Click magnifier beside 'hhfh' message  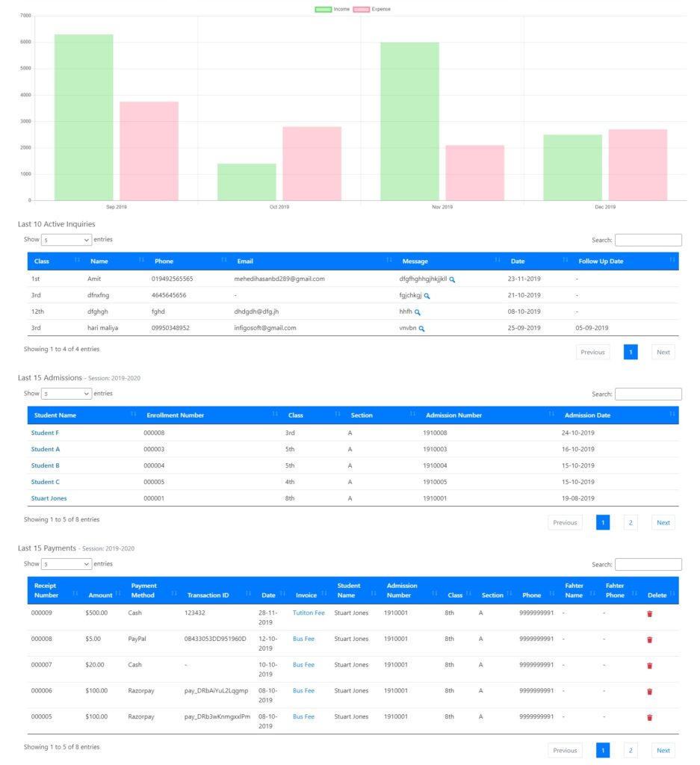[x=418, y=312]
